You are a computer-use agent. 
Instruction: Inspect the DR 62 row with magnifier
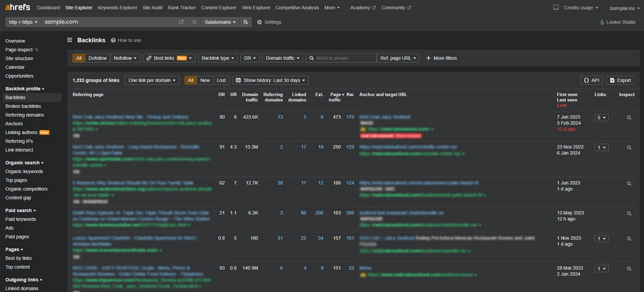[629, 183]
